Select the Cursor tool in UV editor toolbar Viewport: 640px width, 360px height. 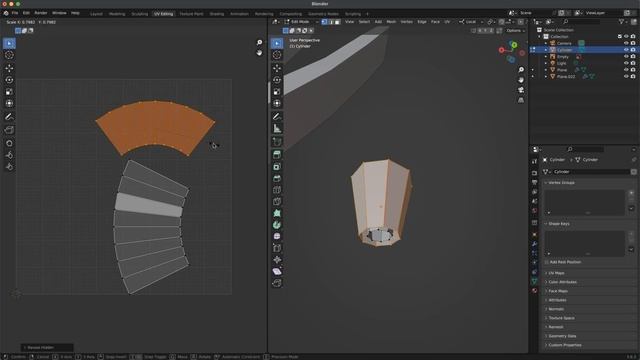(x=9, y=55)
